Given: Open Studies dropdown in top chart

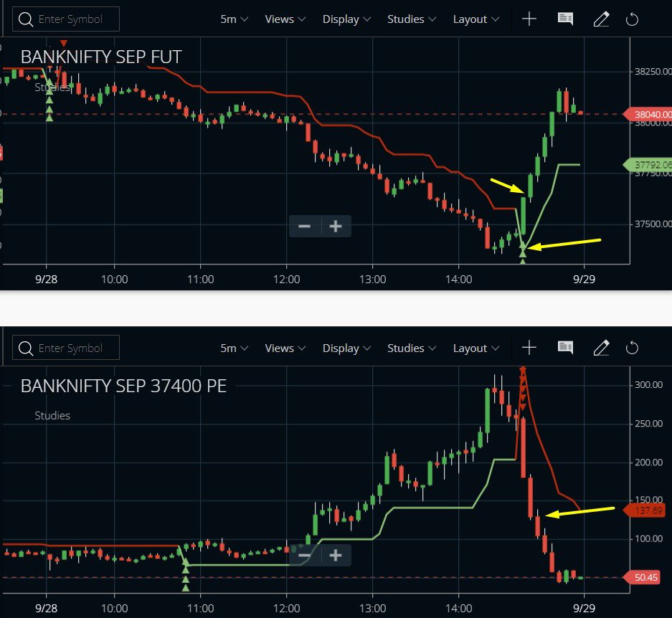Looking at the screenshot, I should [x=412, y=19].
